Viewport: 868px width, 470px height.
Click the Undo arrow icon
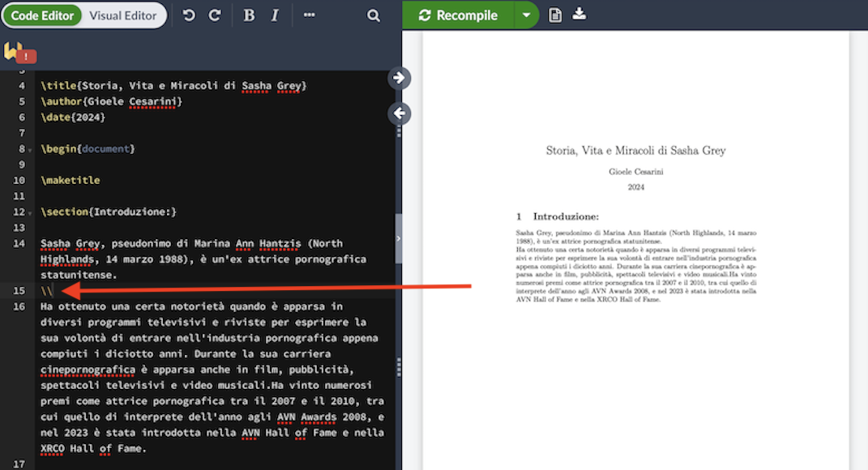189,15
